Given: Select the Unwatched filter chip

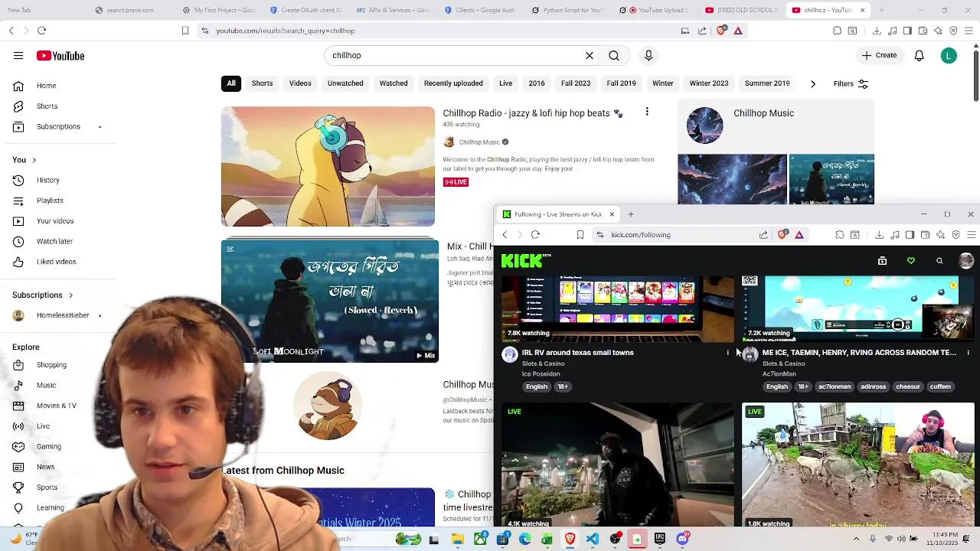Looking at the screenshot, I should click(345, 83).
